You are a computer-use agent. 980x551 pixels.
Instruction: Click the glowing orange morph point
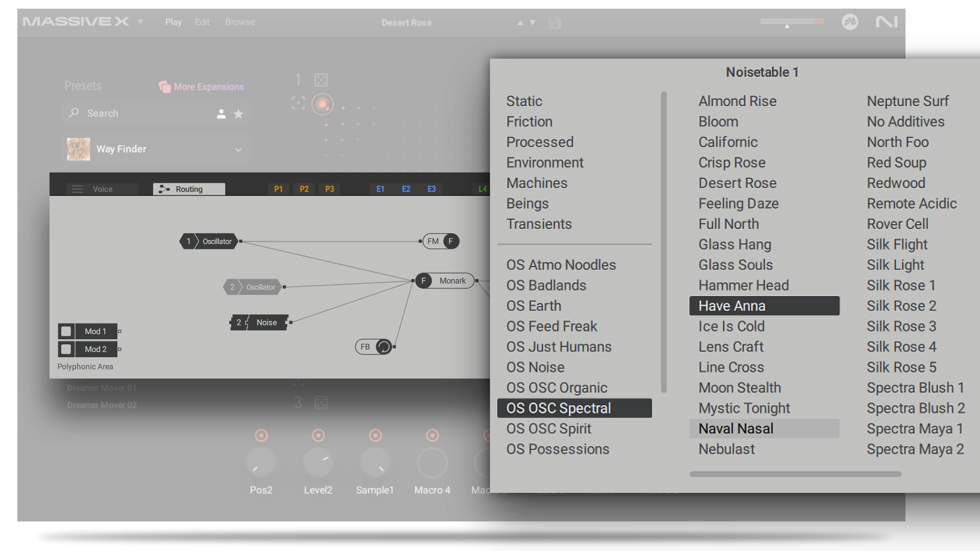tap(322, 105)
